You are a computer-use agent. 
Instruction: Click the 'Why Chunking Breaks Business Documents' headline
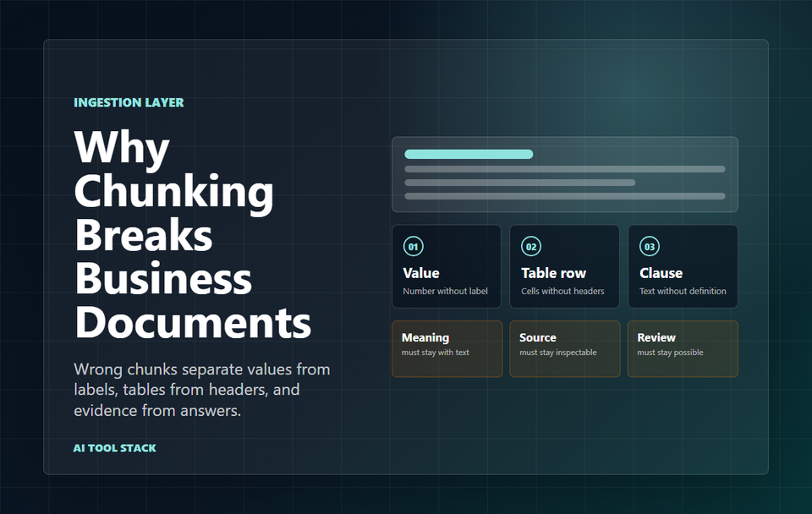(x=193, y=234)
